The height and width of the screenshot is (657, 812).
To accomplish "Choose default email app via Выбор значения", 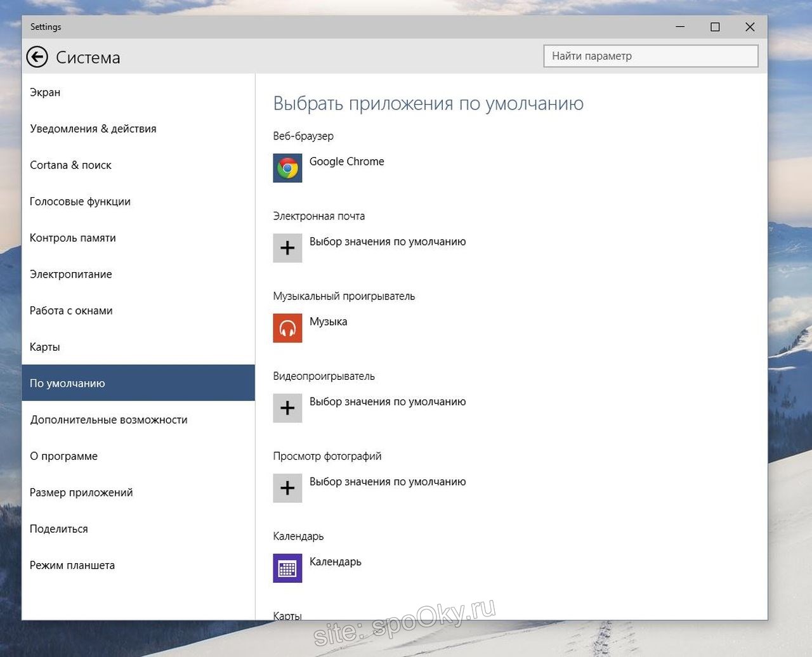I will [388, 242].
